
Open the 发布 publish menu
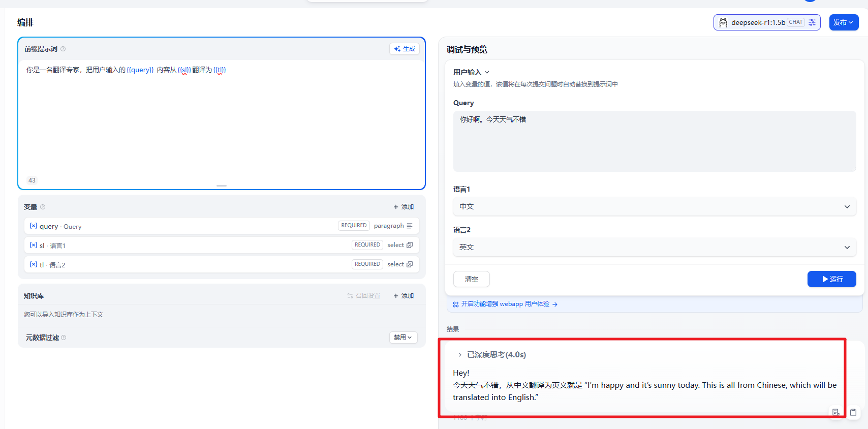click(844, 22)
